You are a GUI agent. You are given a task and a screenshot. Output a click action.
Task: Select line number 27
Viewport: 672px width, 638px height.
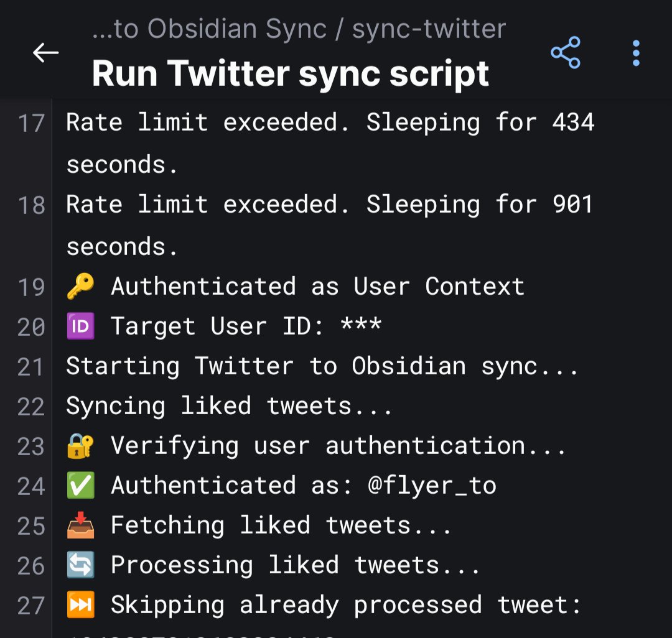click(x=31, y=606)
